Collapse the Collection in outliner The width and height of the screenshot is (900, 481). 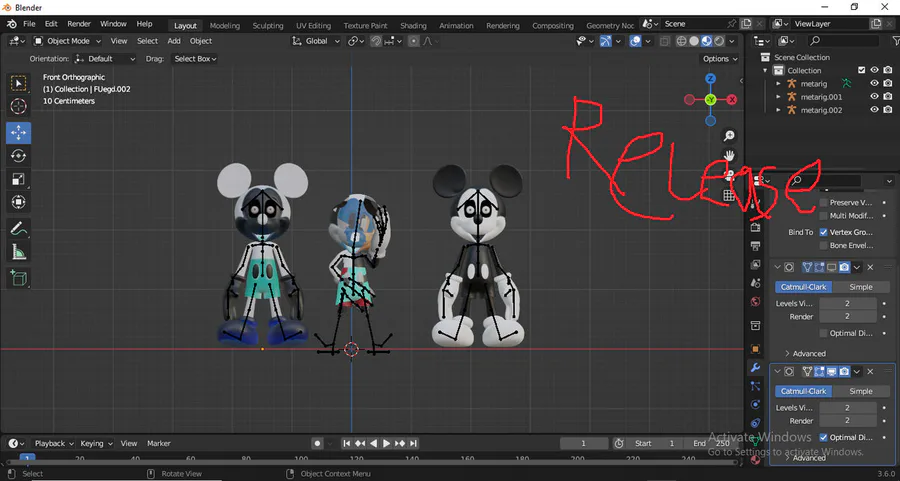tap(765, 71)
